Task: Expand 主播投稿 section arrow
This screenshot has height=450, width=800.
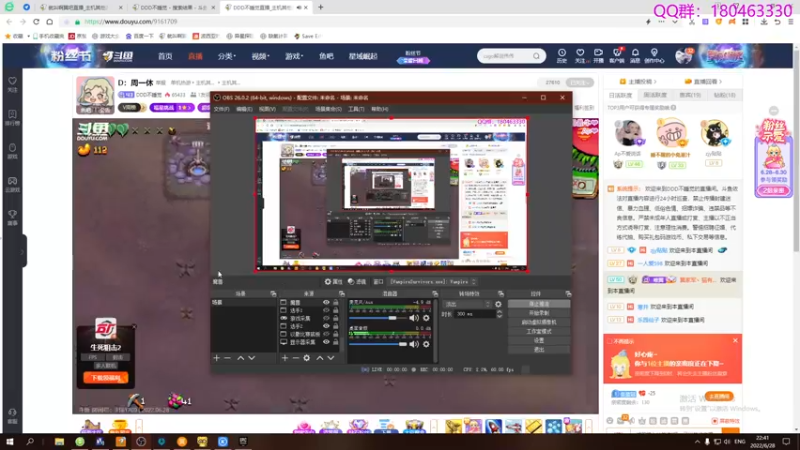Action: (x=655, y=82)
